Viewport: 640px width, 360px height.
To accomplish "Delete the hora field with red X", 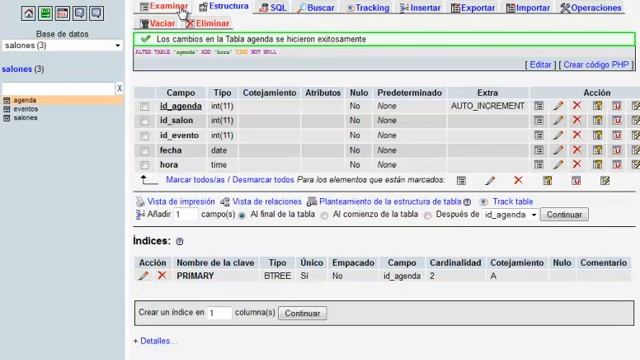I will click(x=577, y=164).
